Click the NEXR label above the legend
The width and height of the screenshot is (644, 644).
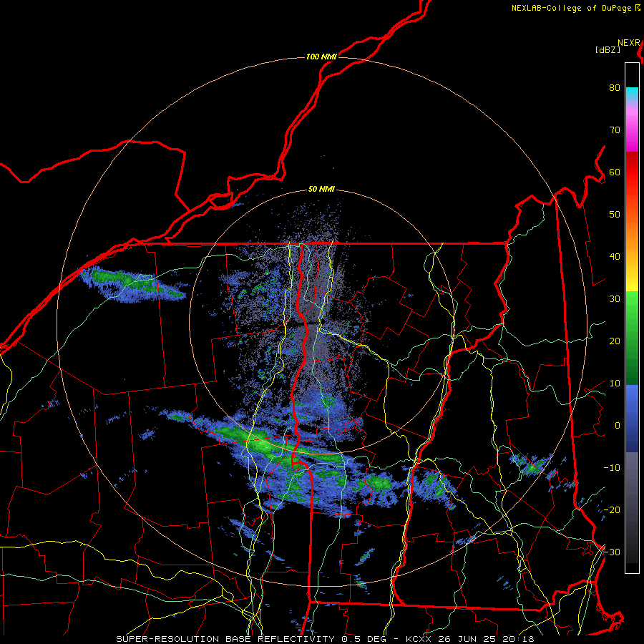(x=629, y=43)
